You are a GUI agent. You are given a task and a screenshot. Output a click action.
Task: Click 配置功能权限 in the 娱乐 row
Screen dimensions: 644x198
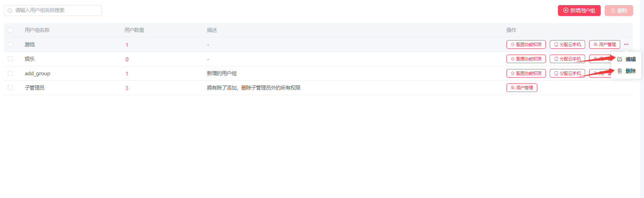tap(526, 59)
